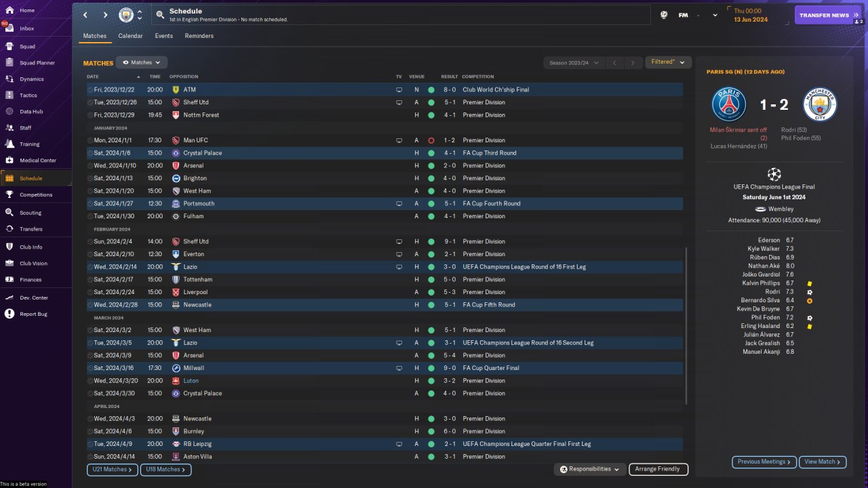Screen dimensions: 868x488
Task: Click the TV icon in the Portsmouth row
Action: (399, 203)
